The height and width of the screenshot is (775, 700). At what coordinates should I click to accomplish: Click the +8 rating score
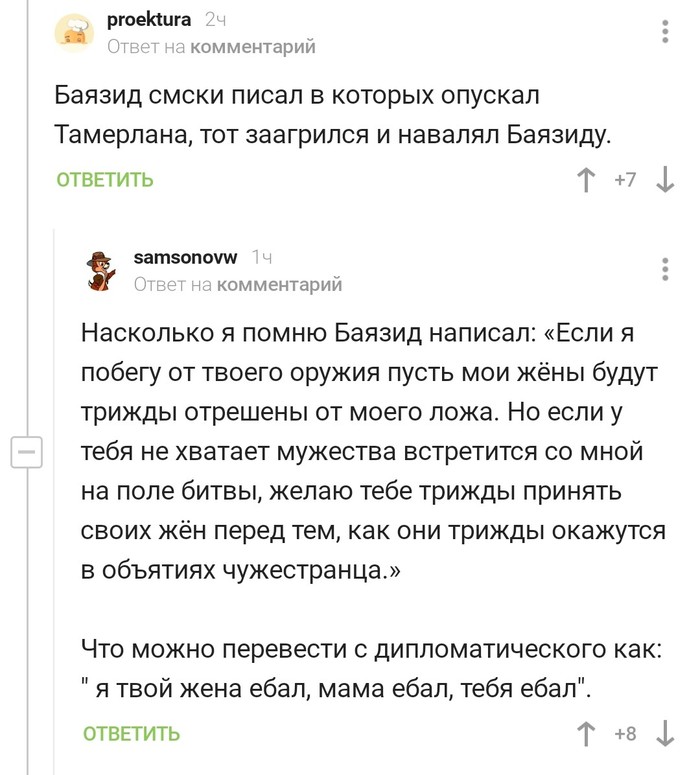click(x=625, y=734)
